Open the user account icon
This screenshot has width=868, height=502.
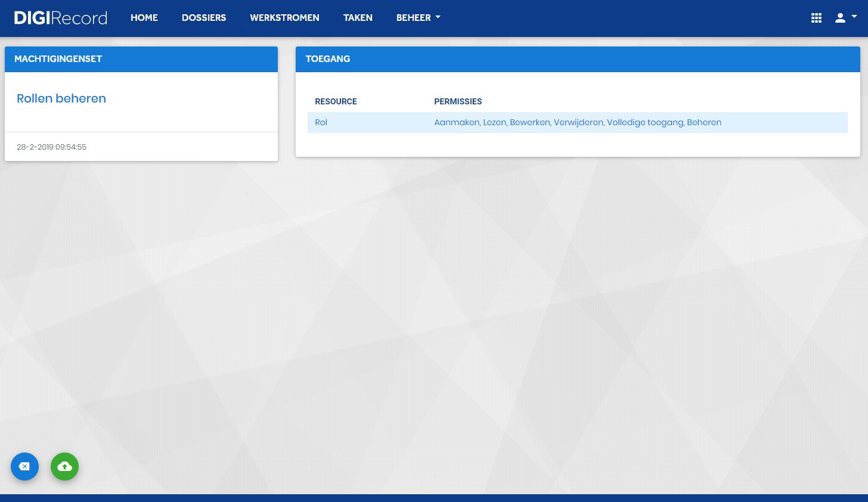click(840, 18)
